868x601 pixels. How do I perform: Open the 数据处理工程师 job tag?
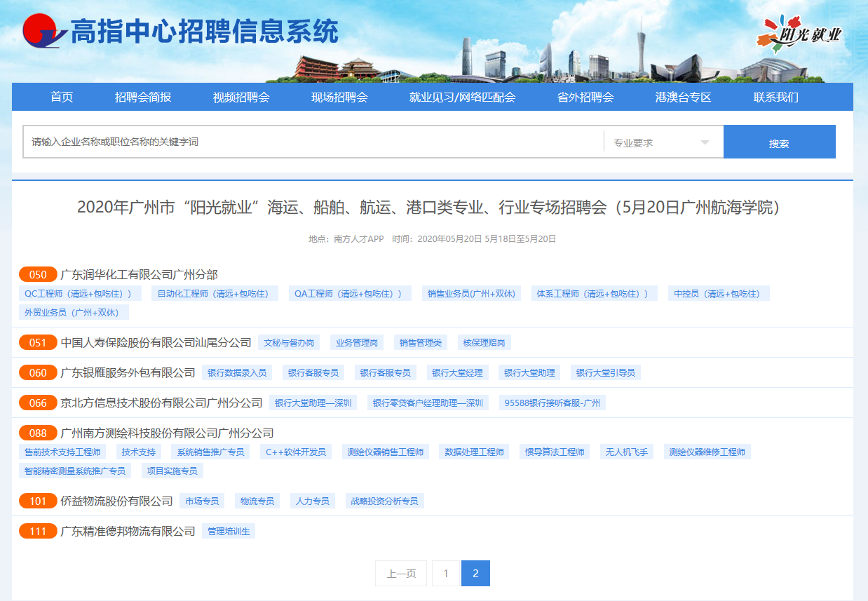pos(475,452)
